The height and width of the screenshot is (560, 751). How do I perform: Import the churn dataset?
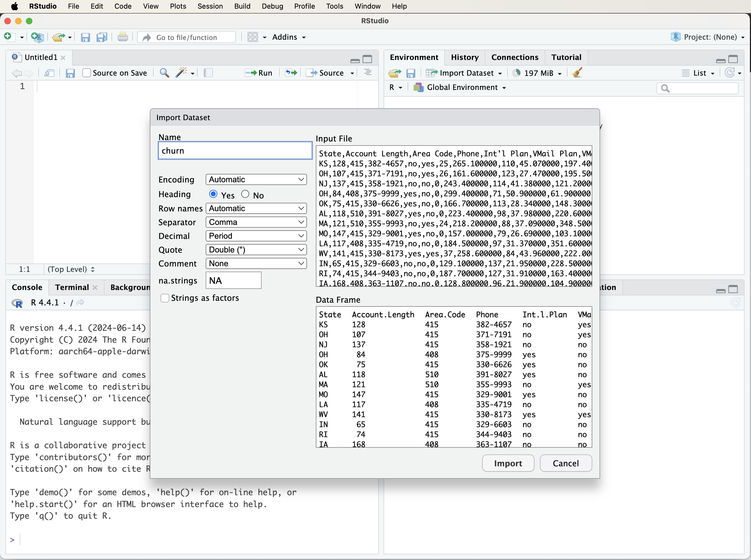(508, 463)
